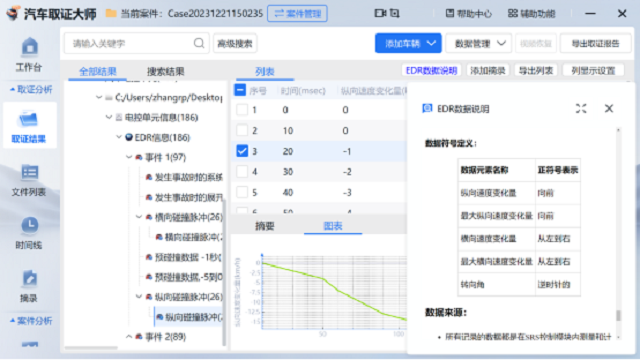Switch to the 摘要 tab

(264, 226)
